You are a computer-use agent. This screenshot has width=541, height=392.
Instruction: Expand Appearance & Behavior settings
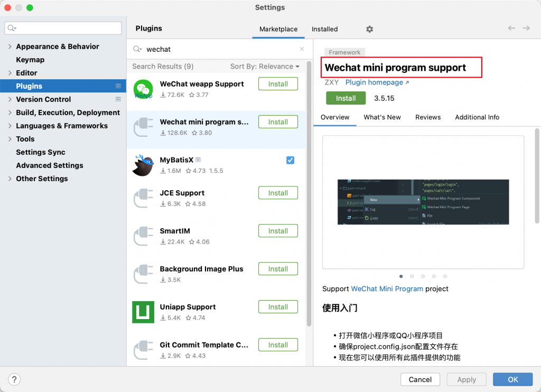[x=10, y=46]
